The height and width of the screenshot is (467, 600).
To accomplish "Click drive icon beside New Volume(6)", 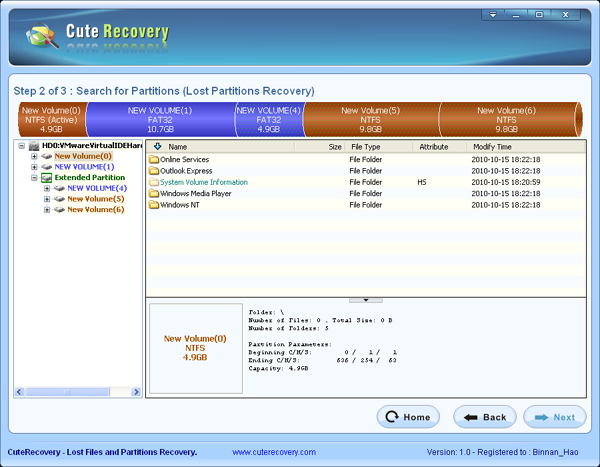I will pyautogui.click(x=59, y=210).
